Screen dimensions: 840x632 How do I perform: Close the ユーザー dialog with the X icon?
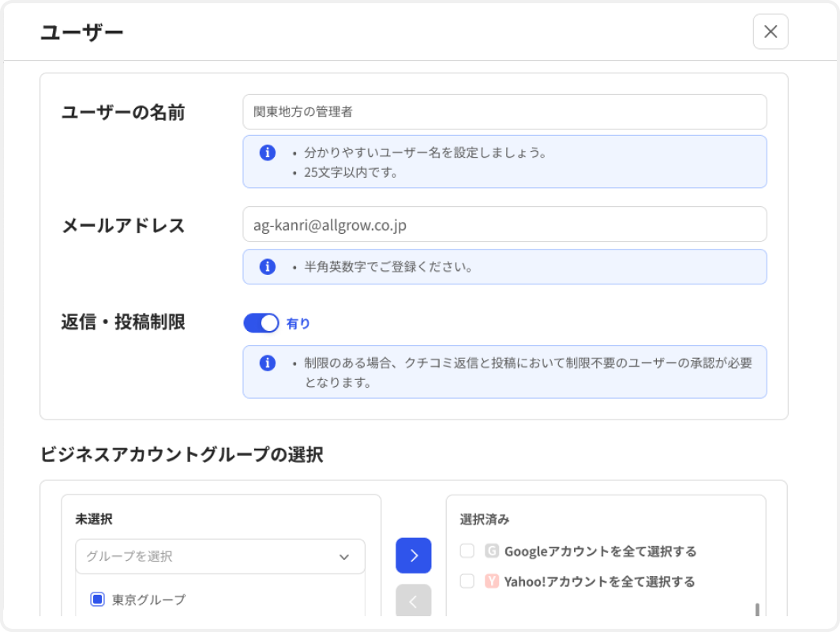(x=770, y=32)
